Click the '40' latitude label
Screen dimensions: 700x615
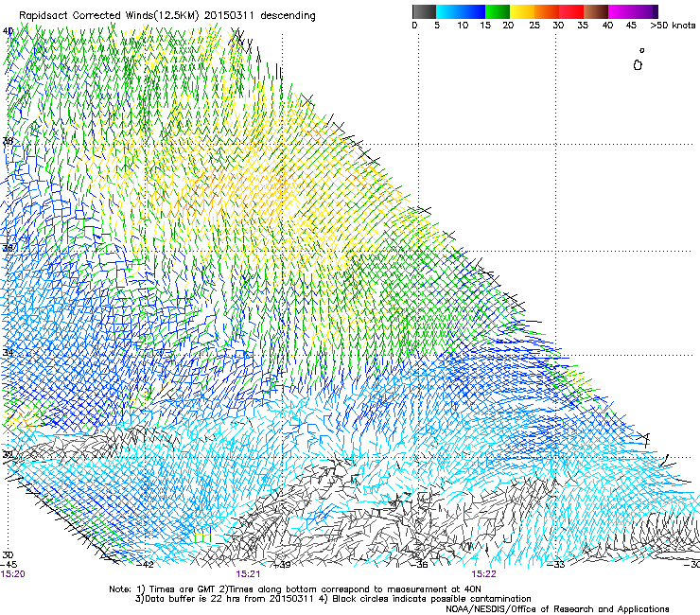coord(8,31)
